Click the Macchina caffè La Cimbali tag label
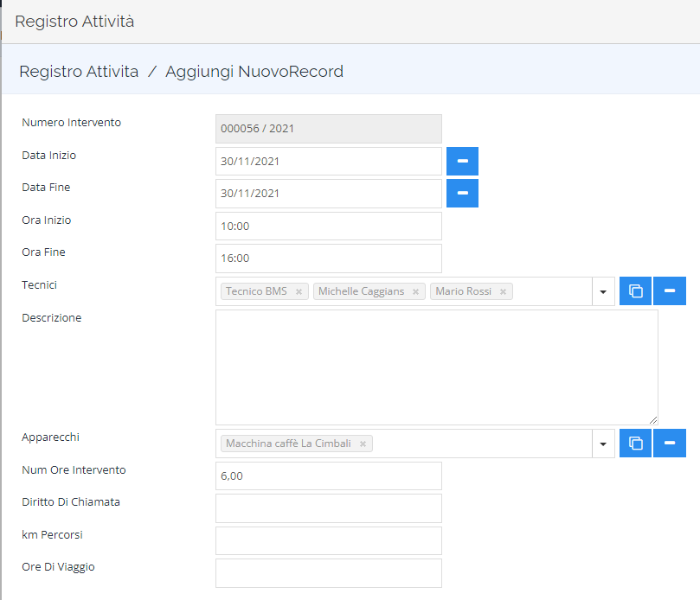The height and width of the screenshot is (600, 700). [288, 444]
